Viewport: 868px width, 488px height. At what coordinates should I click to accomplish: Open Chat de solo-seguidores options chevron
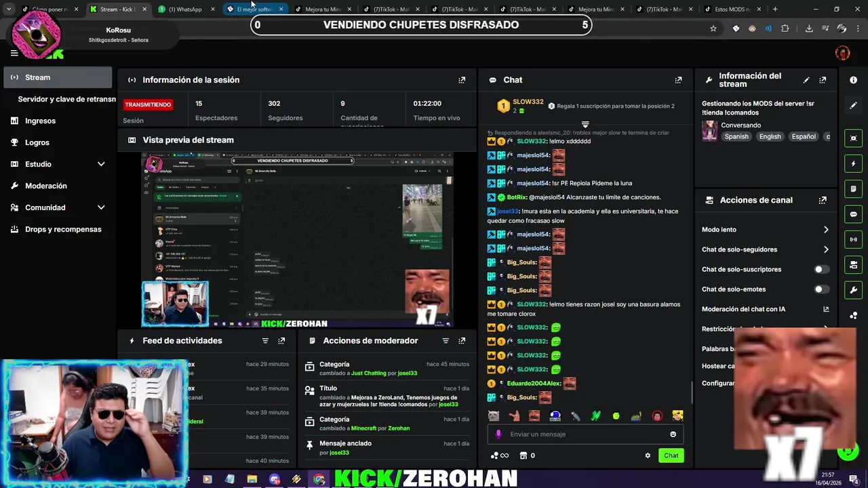click(826, 249)
